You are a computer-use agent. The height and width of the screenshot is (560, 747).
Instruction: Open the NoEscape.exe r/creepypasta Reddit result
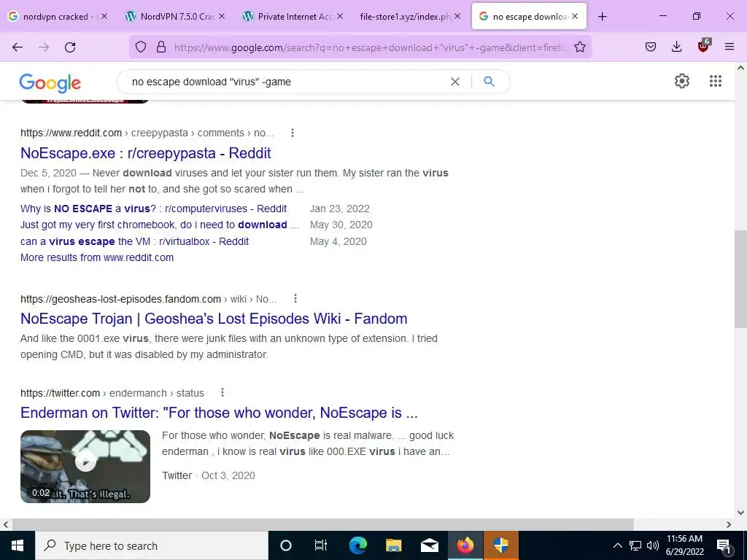click(146, 153)
